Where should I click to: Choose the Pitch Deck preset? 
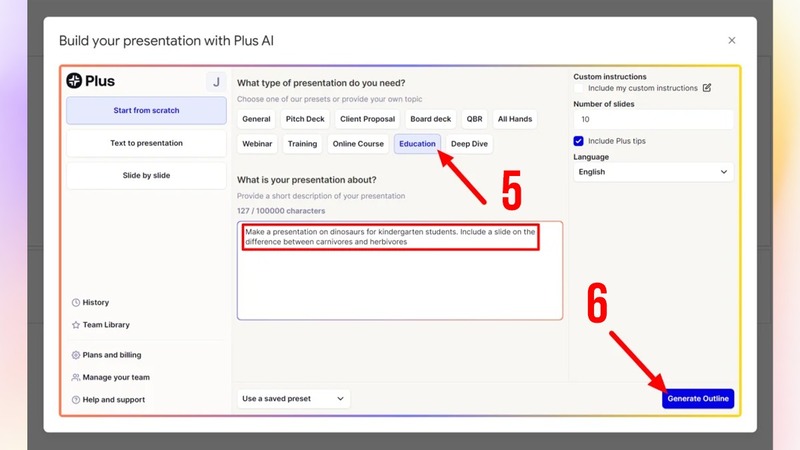point(305,119)
